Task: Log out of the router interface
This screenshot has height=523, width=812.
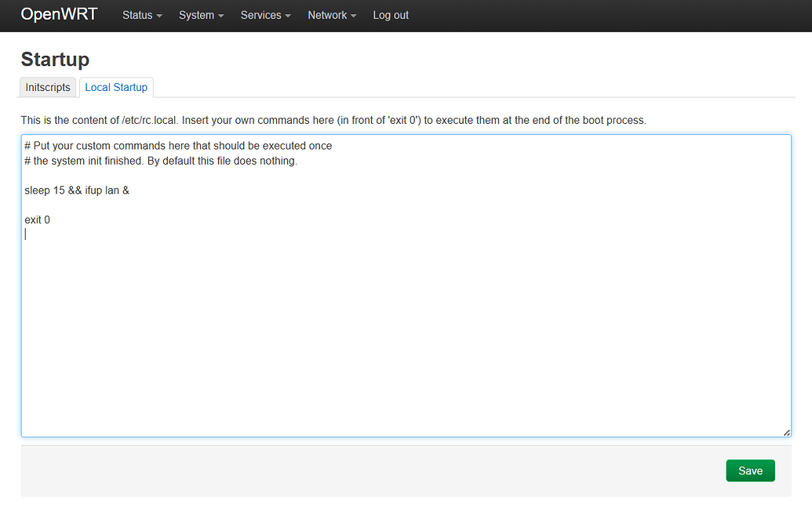Action: pyautogui.click(x=390, y=15)
